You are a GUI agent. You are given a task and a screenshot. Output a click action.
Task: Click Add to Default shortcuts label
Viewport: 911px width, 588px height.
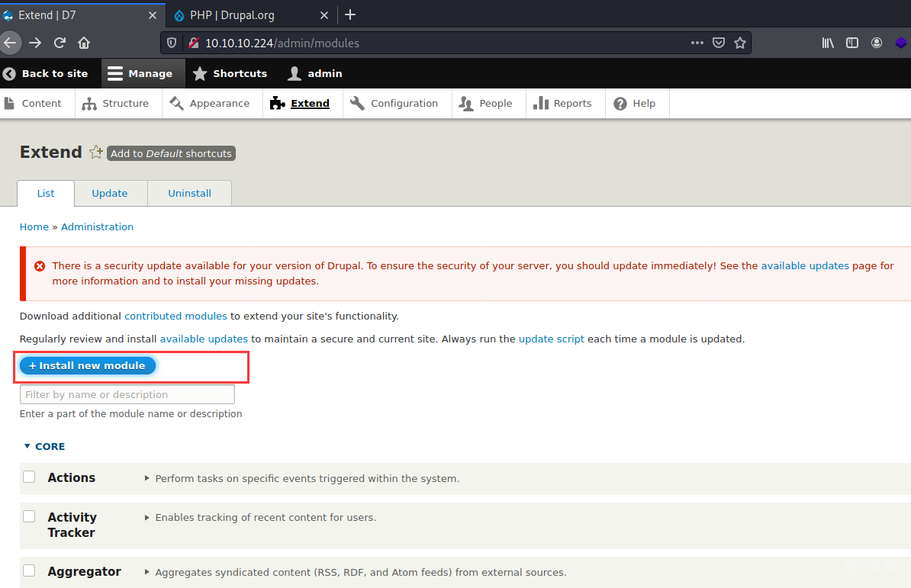pyautogui.click(x=171, y=153)
